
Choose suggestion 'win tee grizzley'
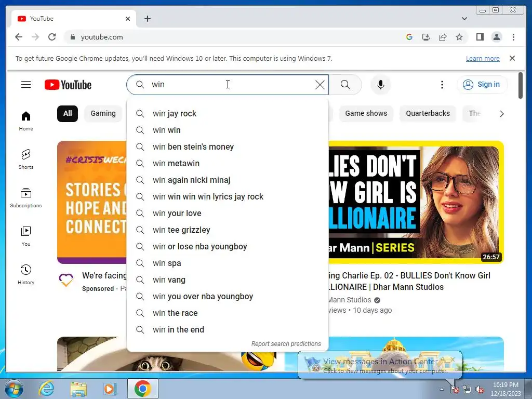pos(228,230)
